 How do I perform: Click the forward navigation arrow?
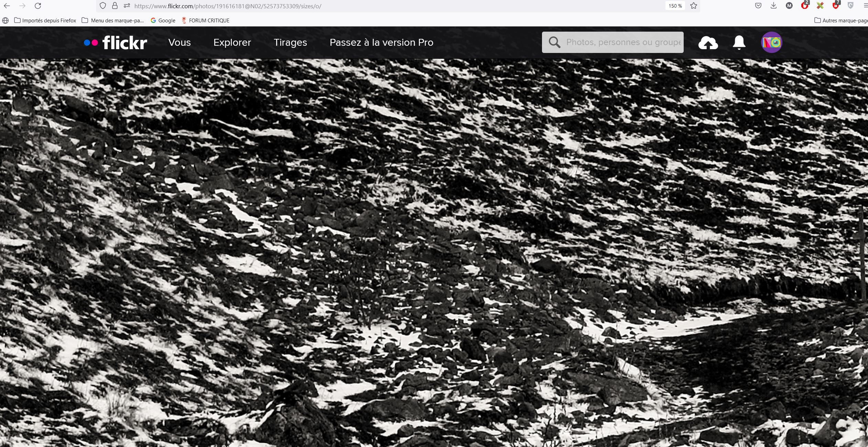[22, 6]
